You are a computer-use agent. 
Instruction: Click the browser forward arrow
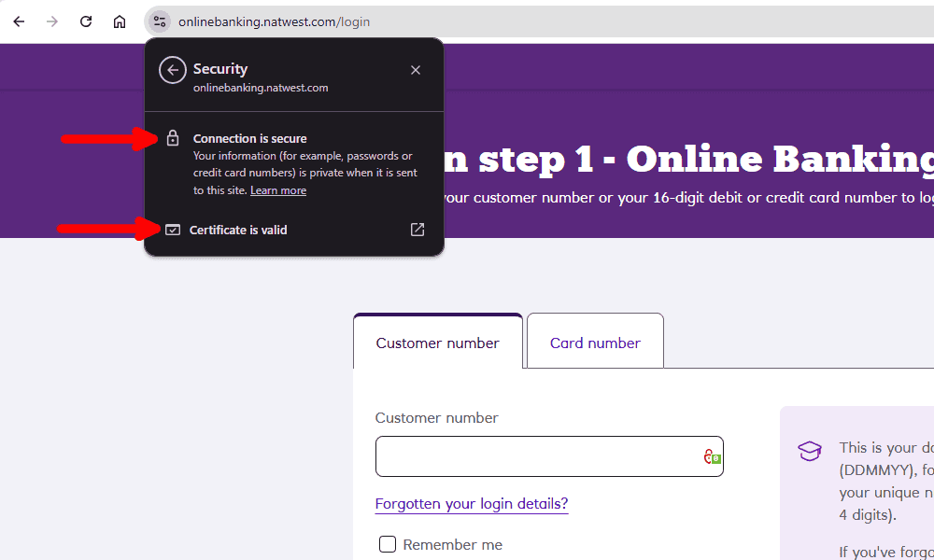tap(52, 22)
